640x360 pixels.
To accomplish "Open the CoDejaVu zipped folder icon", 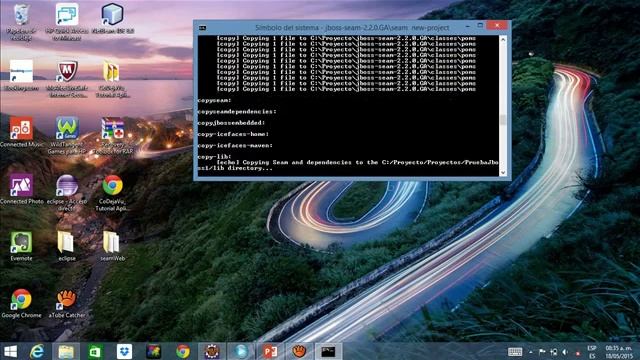I will [112, 79].
